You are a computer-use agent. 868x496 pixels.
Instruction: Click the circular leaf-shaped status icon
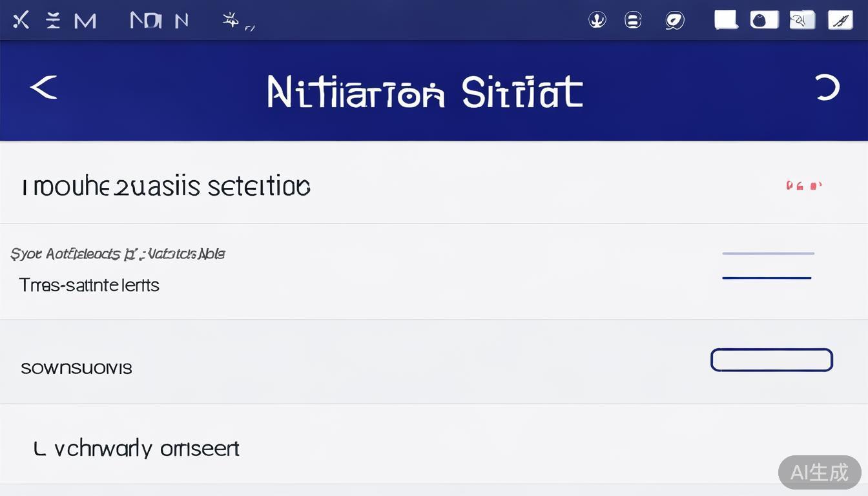[x=674, y=21]
